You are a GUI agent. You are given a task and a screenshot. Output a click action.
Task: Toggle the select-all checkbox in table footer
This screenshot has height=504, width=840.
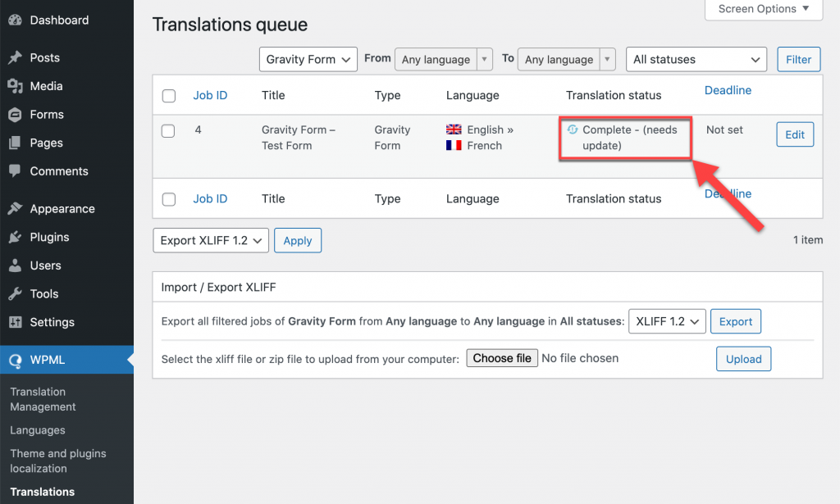(169, 199)
